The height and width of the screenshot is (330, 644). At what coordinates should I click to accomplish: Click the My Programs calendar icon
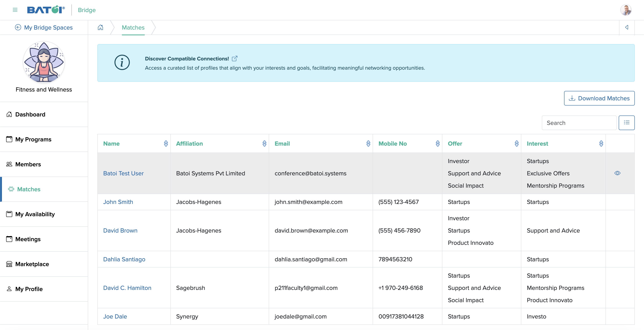[9, 139]
